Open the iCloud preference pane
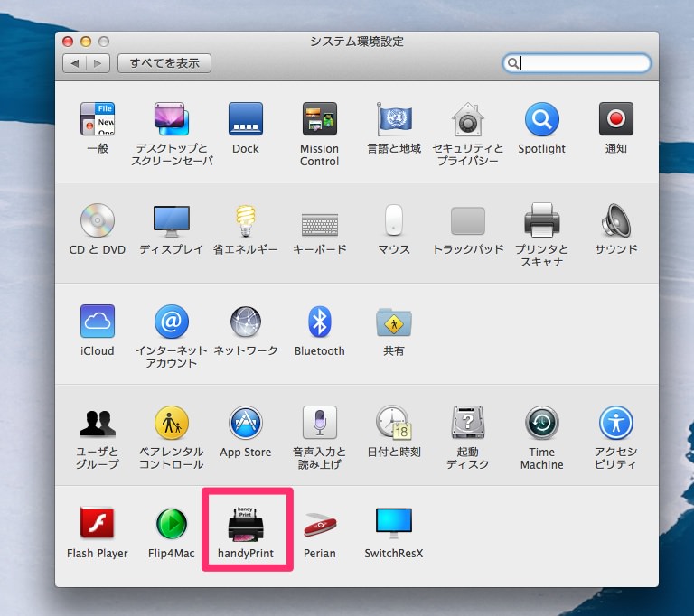The height and width of the screenshot is (616, 694). 98,322
